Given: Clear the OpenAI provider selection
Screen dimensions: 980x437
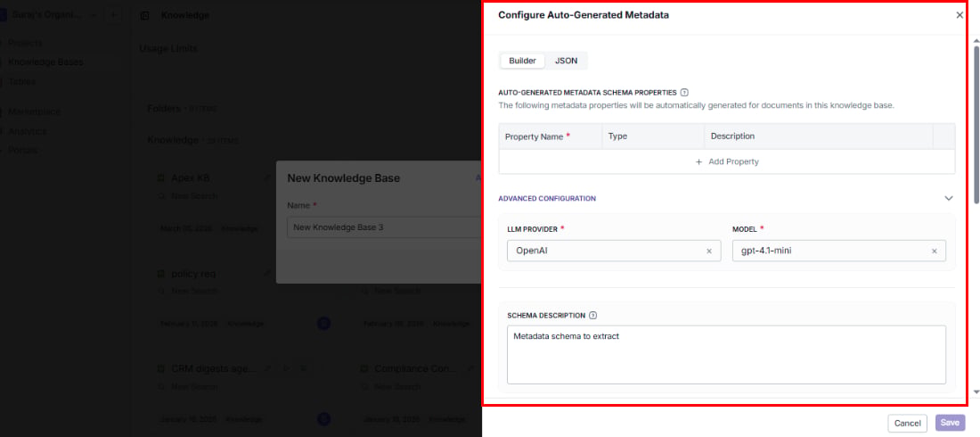Looking at the screenshot, I should click(709, 251).
